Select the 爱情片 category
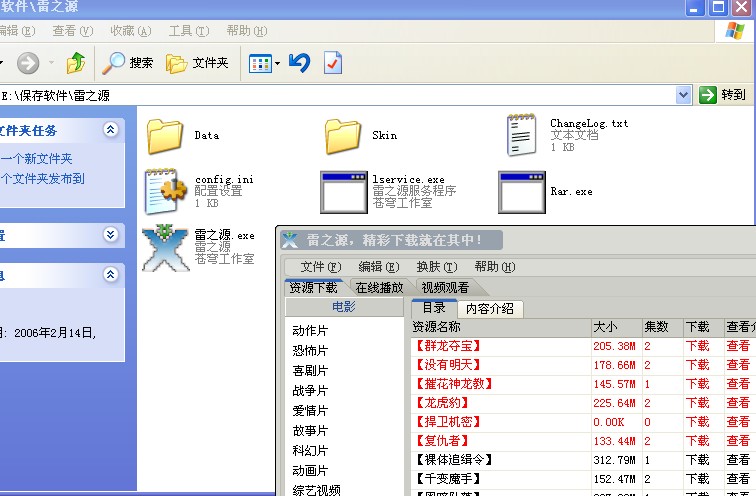Screen dimensions: 756x496 pos(310,411)
